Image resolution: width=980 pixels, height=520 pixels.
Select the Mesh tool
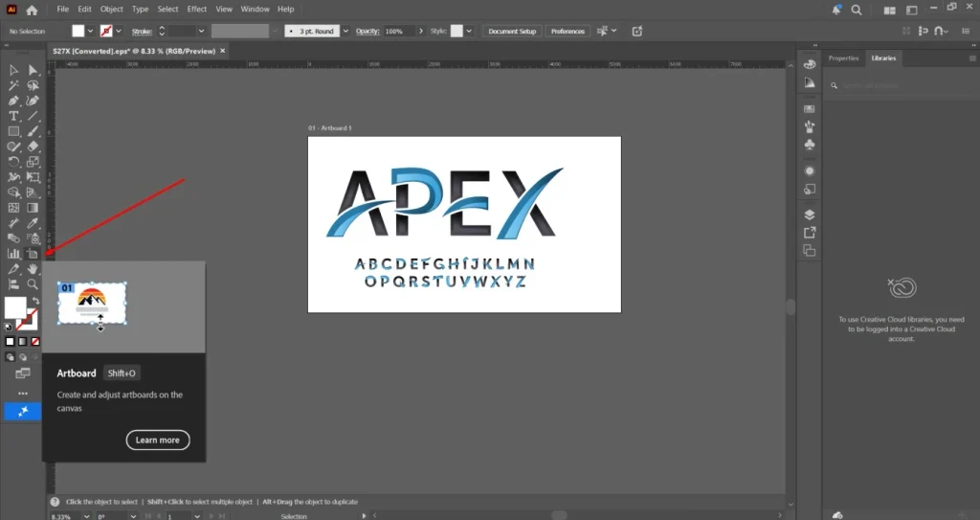pos(13,208)
